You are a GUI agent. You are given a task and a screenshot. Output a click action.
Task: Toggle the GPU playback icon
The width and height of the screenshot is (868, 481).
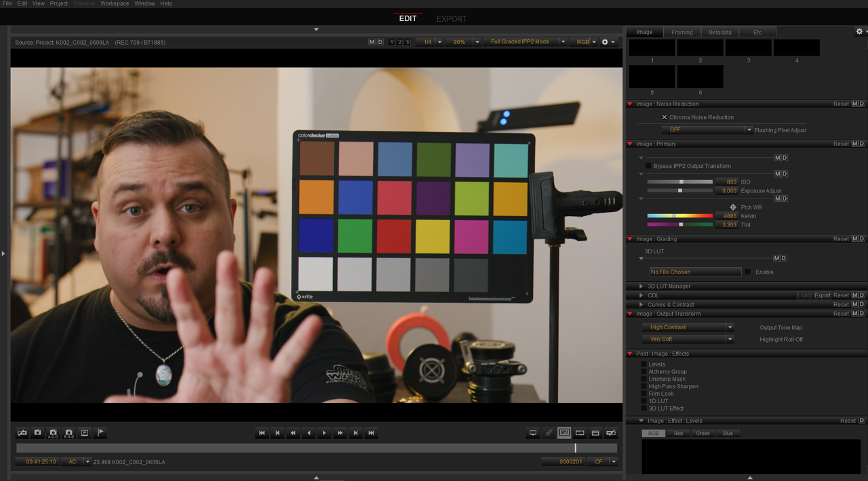pyautogui.click(x=564, y=432)
